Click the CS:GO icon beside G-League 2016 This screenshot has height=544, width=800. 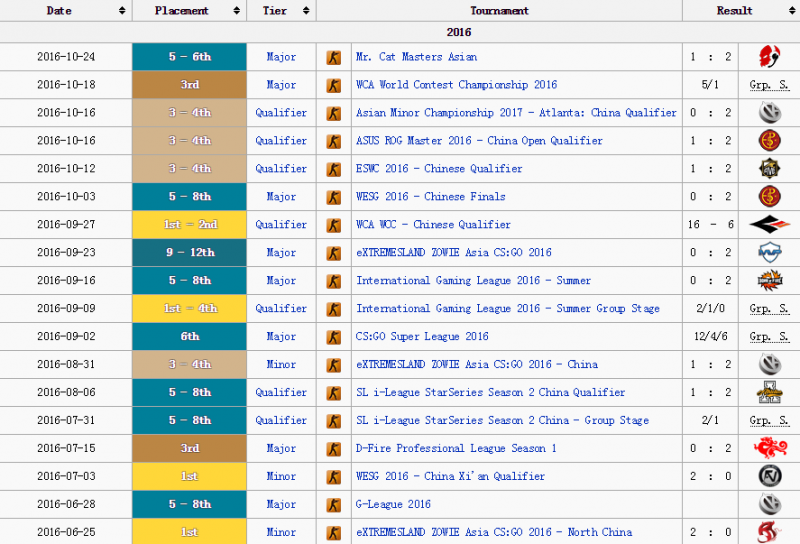(x=334, y=505)
